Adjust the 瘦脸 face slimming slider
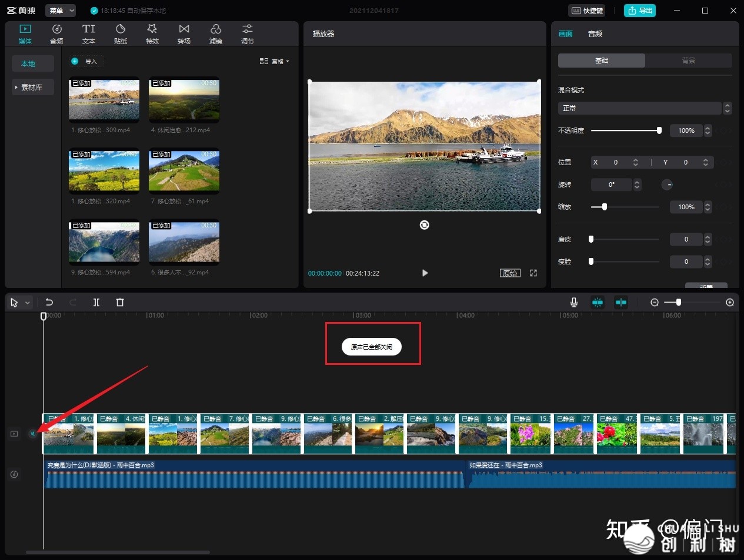The width and height of the screenshot is (744, 560). (625, 261)
